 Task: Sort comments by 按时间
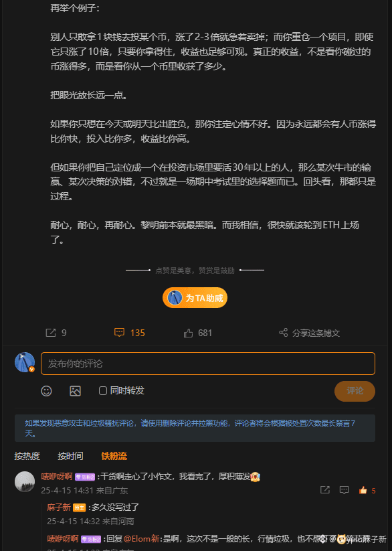click(71, 456)
